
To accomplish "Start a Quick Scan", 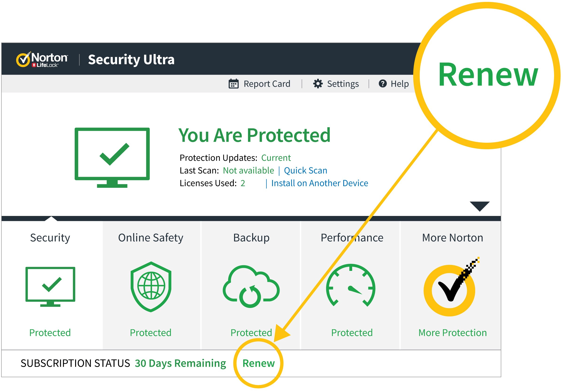I will tap(305, 171).
